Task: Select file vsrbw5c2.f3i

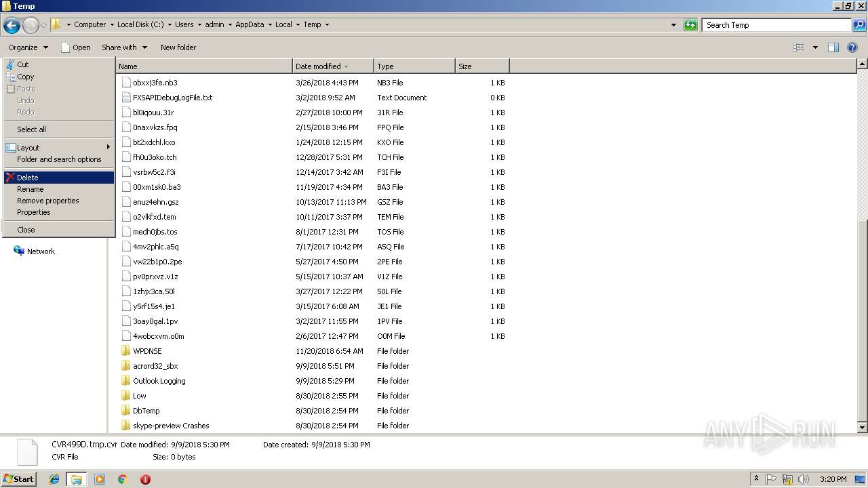Action: 154,172
